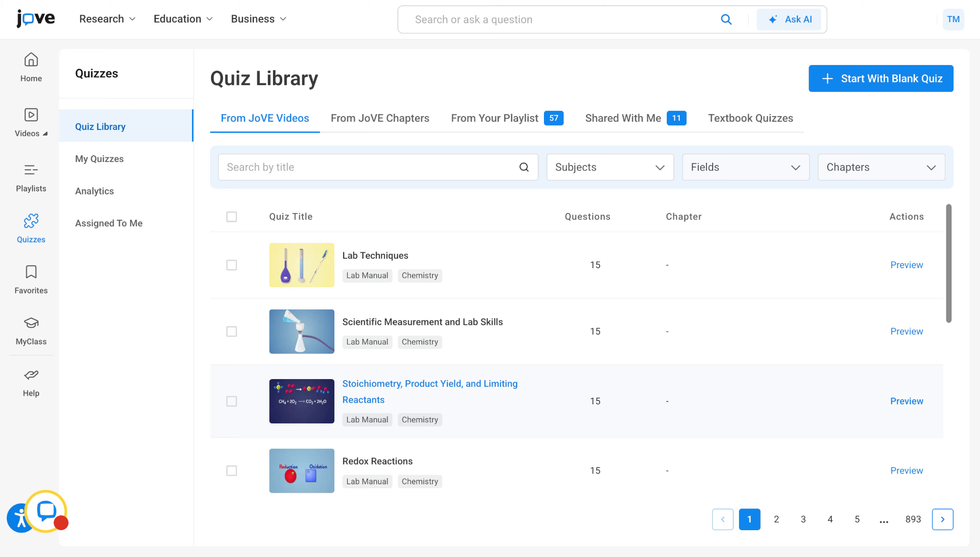The width and height of the screenshot is (980, 557).
Task: Click the JoVE logo in the header
Action: point(35,19)
